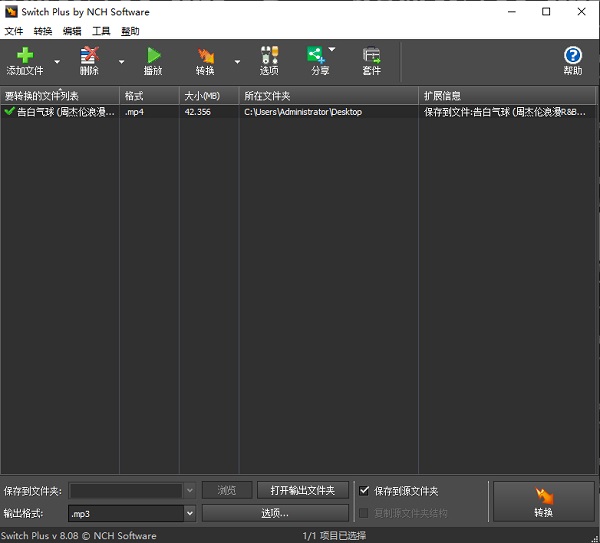Open the Add Files dropdown arrow

(57, 62)
